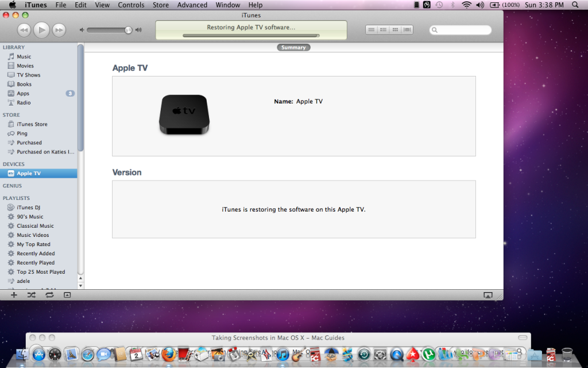Viewport: 588px width, 368px height.
Task: Open the View menu
Action: 102,5
